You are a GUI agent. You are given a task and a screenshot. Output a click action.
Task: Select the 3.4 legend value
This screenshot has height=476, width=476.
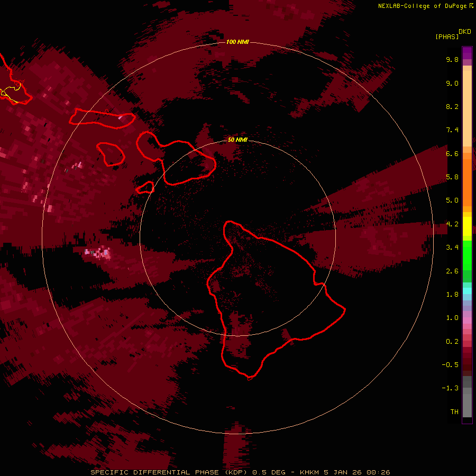point(452,248)
